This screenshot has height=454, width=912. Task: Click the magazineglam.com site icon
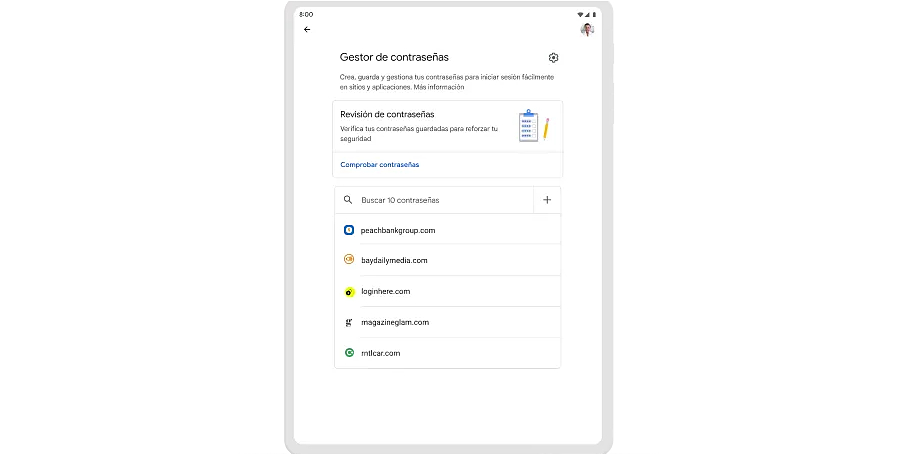tap(349, 322)
